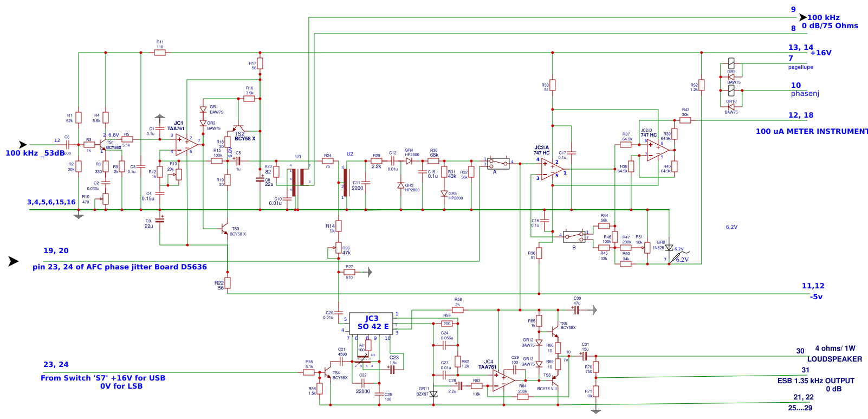
Task: Select the 'LOUDSPEAKER' label
Action: (x=834, y=359)
